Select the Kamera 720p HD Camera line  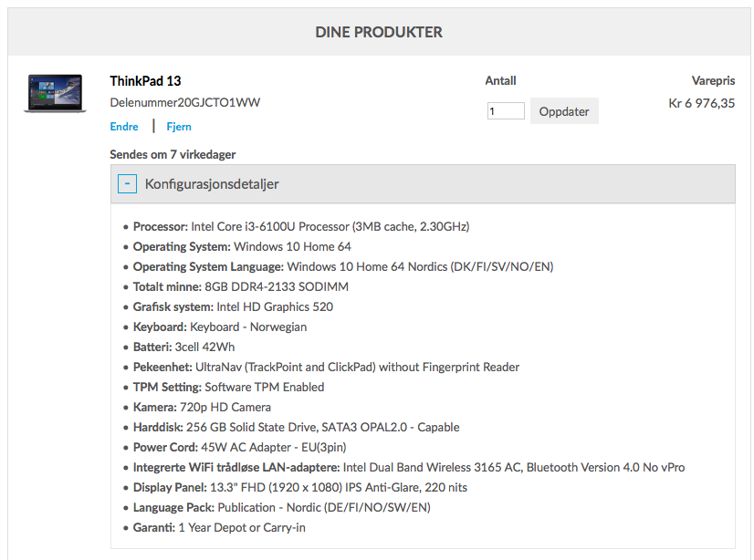(x=202, y=408)
